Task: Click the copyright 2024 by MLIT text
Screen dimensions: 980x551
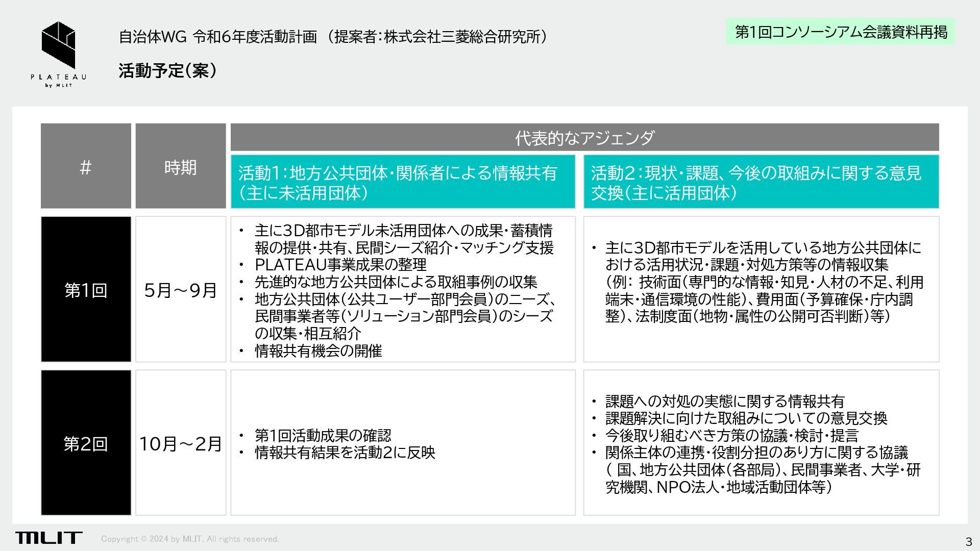Action: point(190,539)
